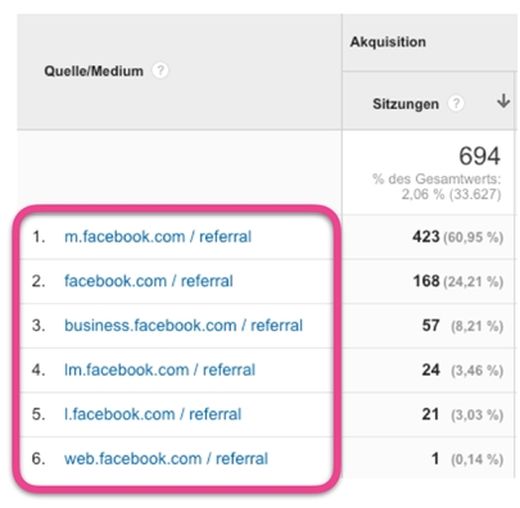Image resolution: width=520 pixels, height=508 pixels.
Task: Click the 21 sessions value cell
Action: [462, 414]
